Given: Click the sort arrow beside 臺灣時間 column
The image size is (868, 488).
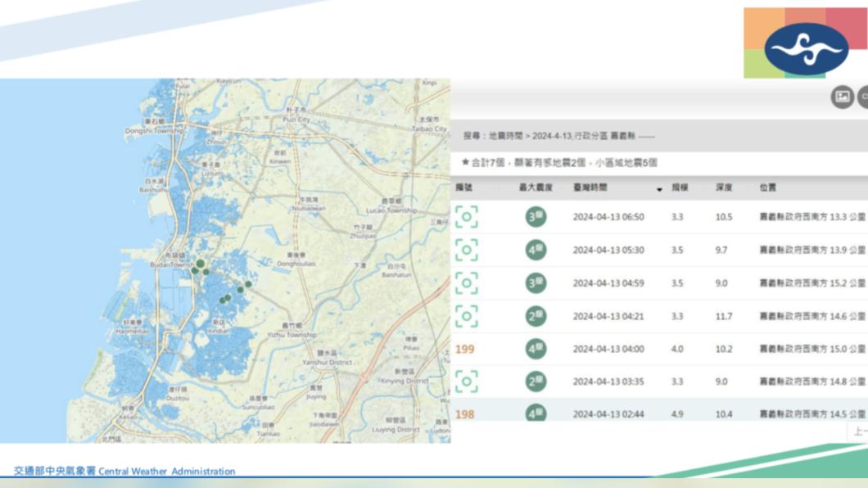Looking at the screenshot, I should pyautogui.click(x=659, y=189).
